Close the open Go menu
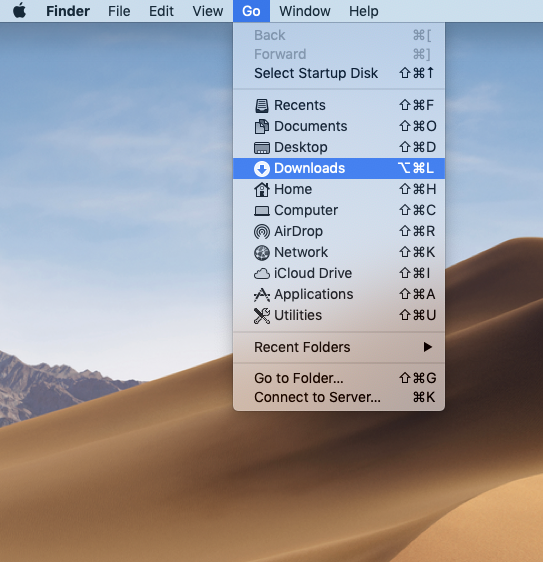Image resolution: width=543 pixels, height=562 pixels. pos(251,11)
